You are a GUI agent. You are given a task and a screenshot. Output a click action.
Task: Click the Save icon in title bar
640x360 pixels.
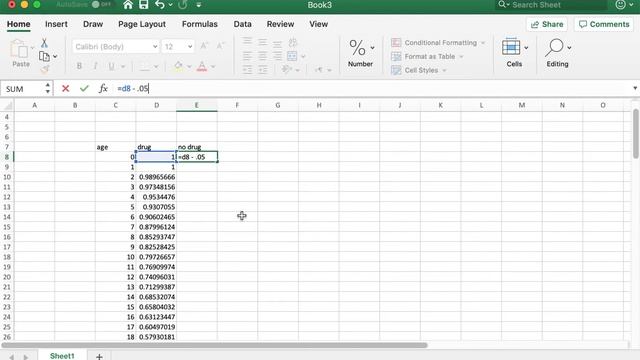click(x=144, y=5)
